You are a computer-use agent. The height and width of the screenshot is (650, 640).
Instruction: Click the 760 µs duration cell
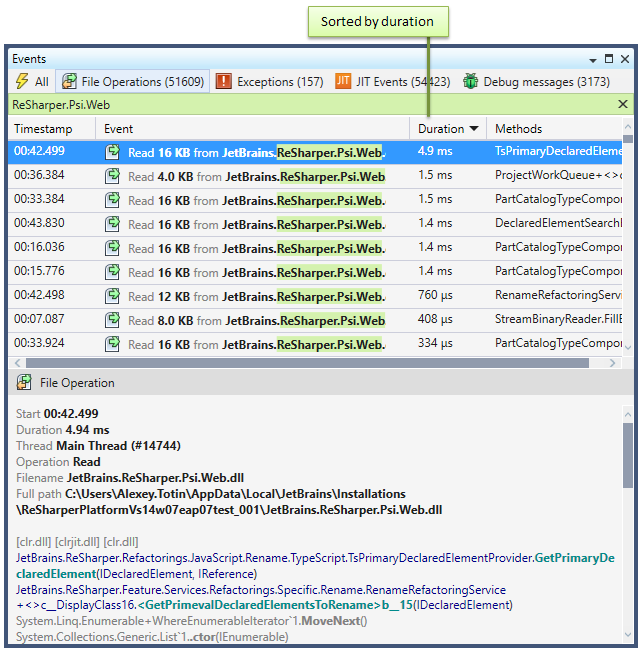point(435,295)
